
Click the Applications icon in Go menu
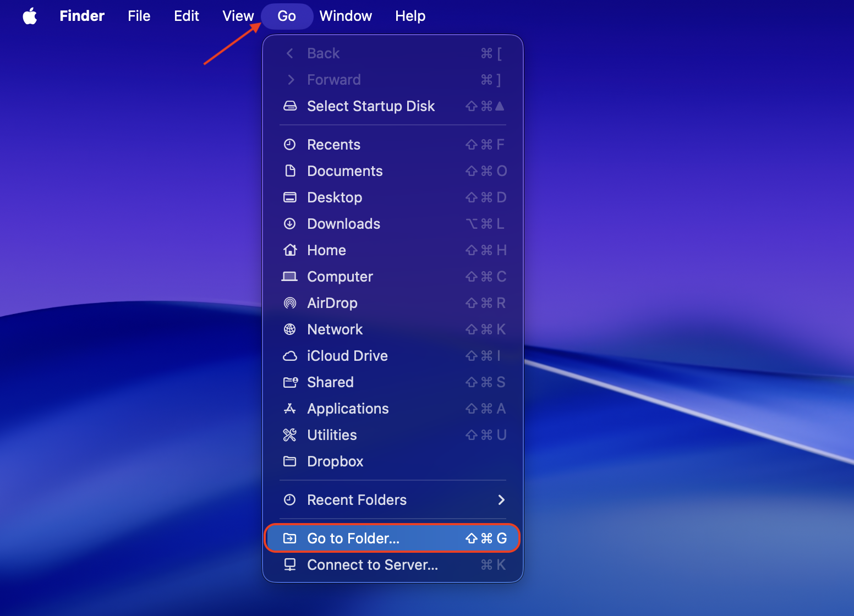tap(290, 408)
